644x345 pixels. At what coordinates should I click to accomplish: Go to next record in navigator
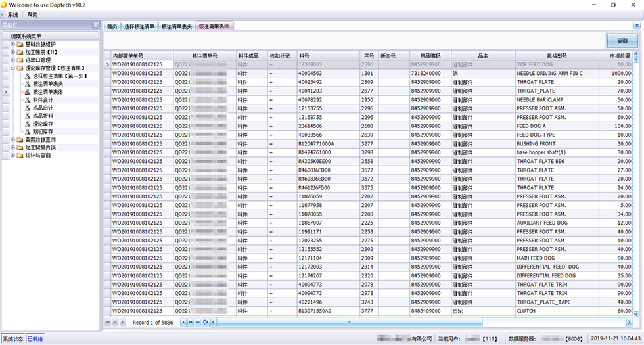pyautogui.click(x=183, y=323)
